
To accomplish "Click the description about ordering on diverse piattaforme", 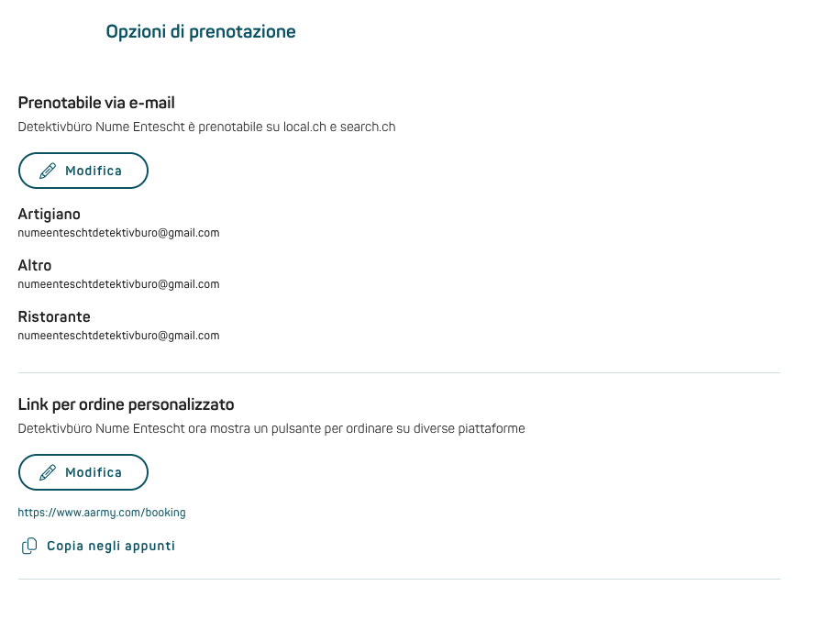I will tap(271, 429).
